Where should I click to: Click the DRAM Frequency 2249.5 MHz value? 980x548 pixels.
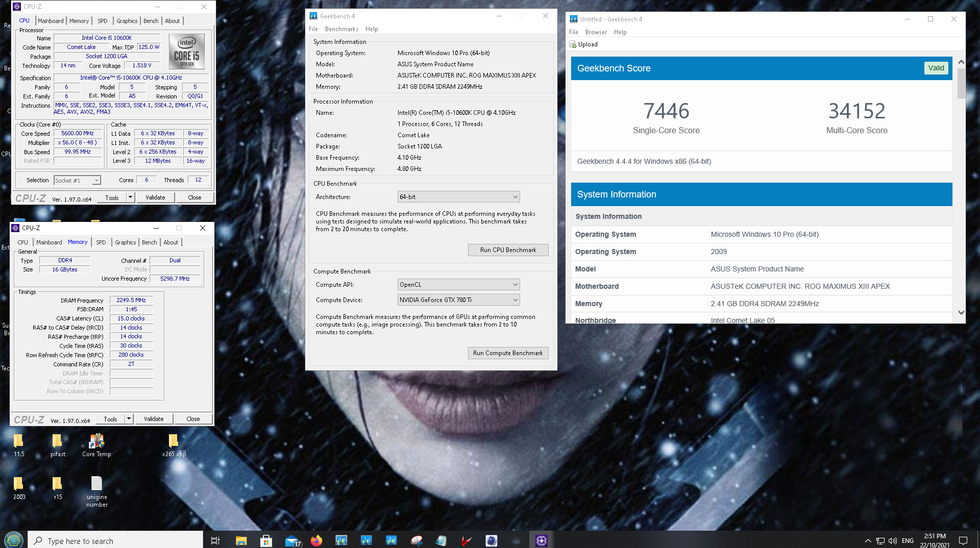(x=131, y=300)
